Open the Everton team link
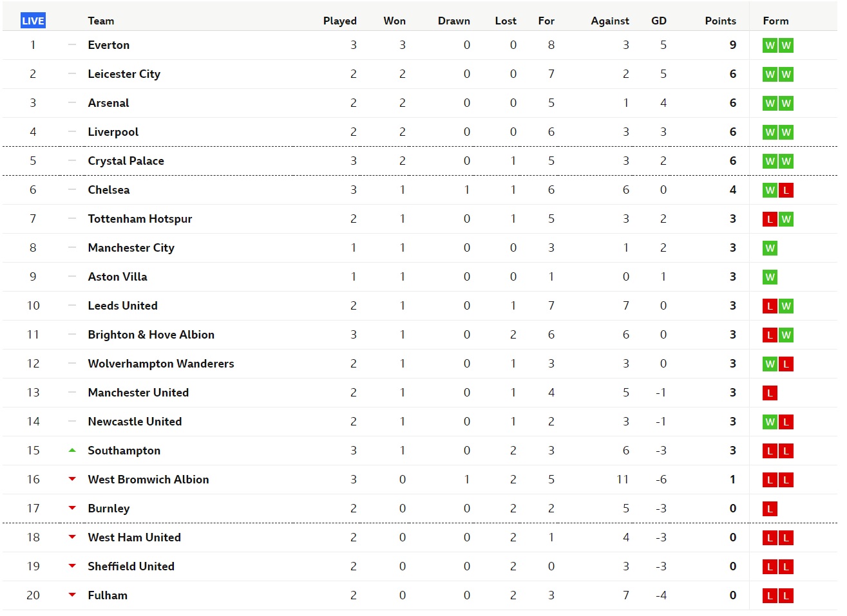Screen dimensions: 847x616 tap(109, 45)
